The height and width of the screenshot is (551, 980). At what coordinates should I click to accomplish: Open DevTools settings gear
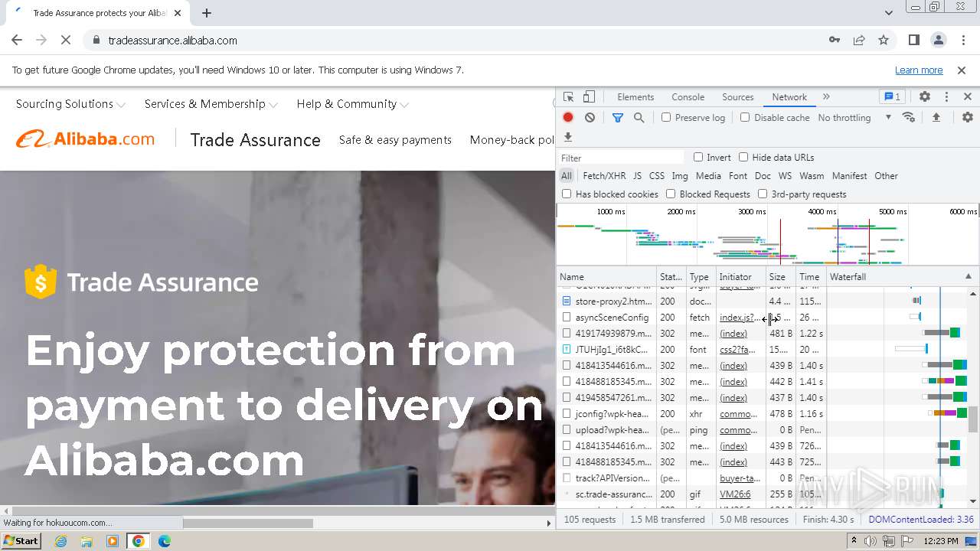point(925,97)
